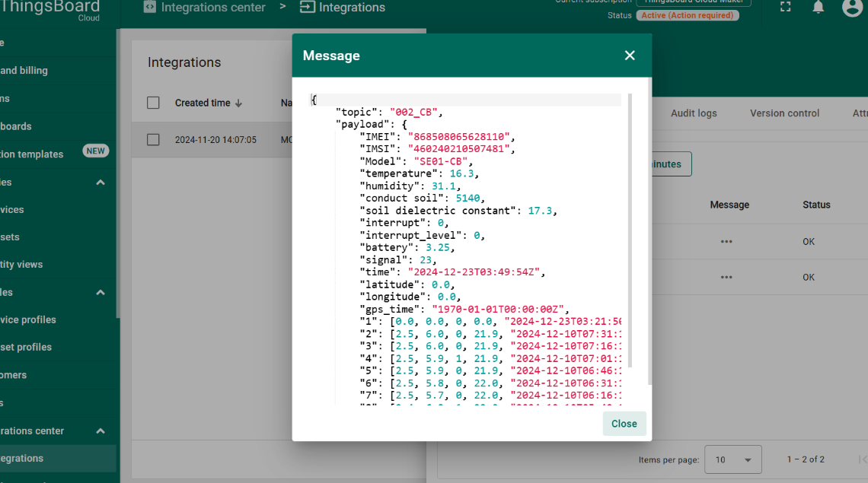Click the "time" value 2024-12-23T03:49:54Z

[474, 272]
